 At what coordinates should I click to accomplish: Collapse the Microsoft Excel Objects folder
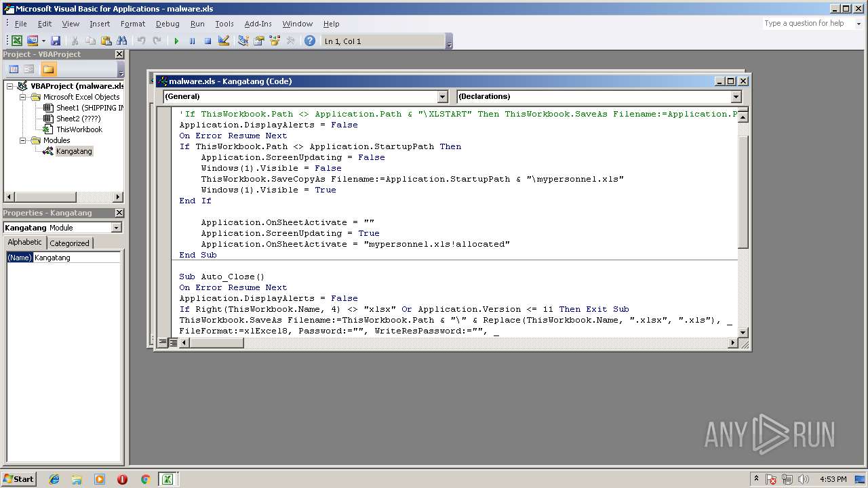[22, 97]
